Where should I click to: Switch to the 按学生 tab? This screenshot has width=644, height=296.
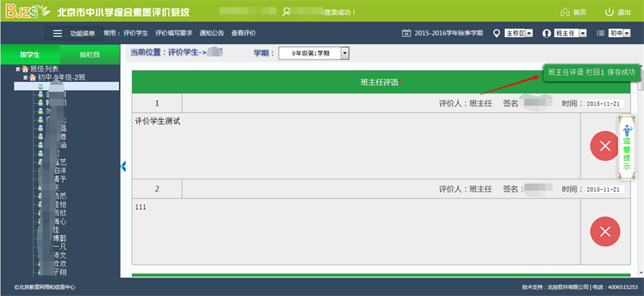pos(30,54)
